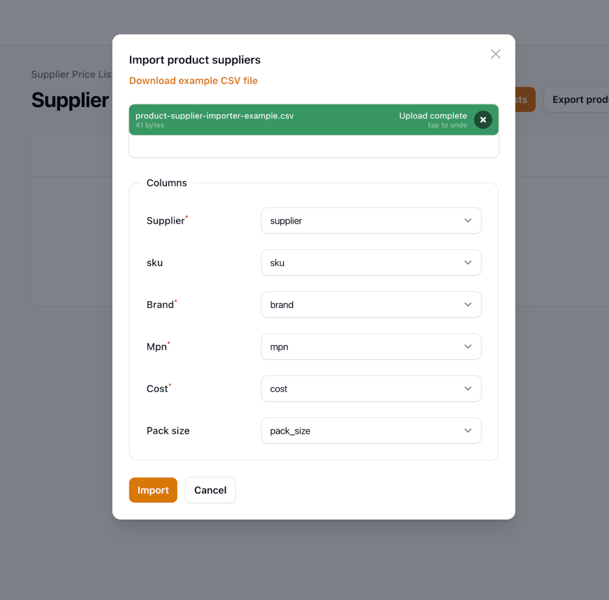Download example CSV file link

pyautogui.click(x=193, y=81)
